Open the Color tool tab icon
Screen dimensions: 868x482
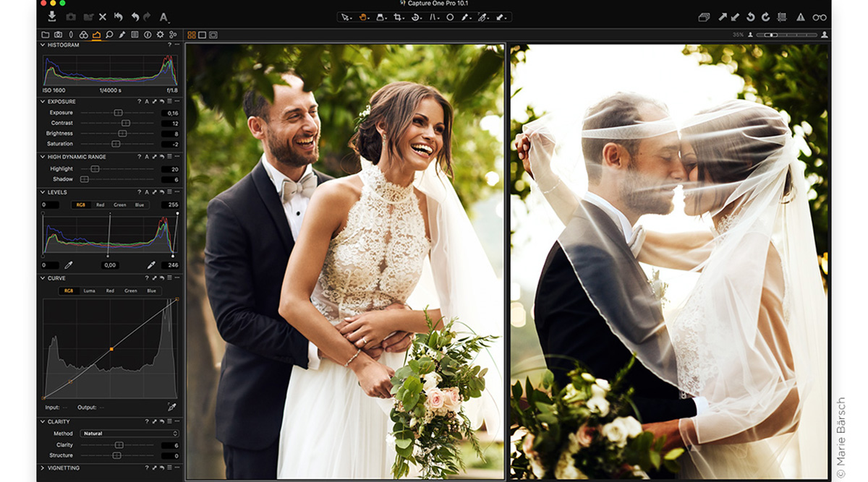pos(83,33)
